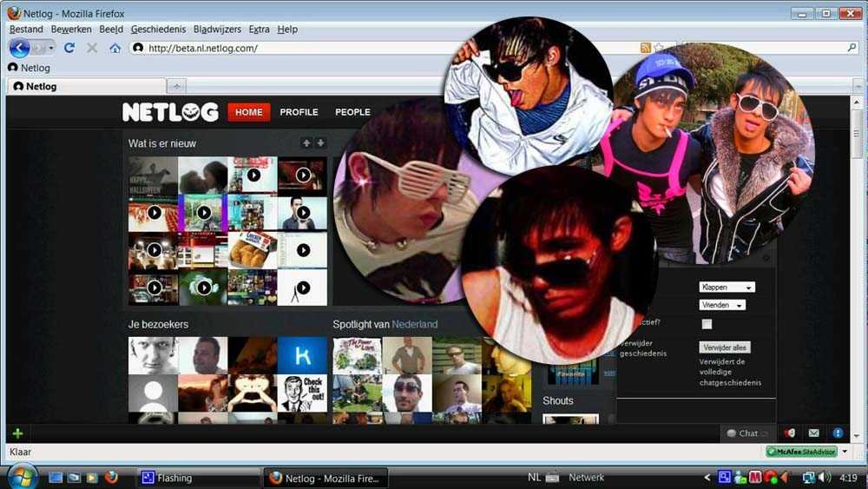Click the McAfee SiteAdvisor status badge

tap(801, 452)
